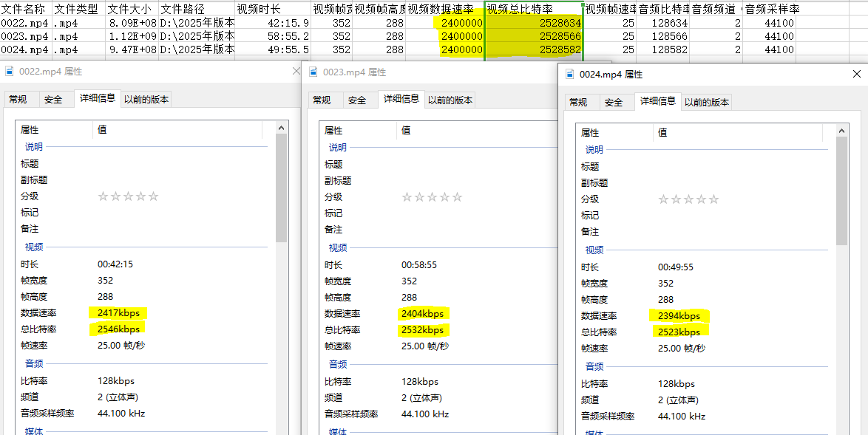
Task: Open 常规 tab in 0022.mp4 属性
Action: tap(18, 100)
